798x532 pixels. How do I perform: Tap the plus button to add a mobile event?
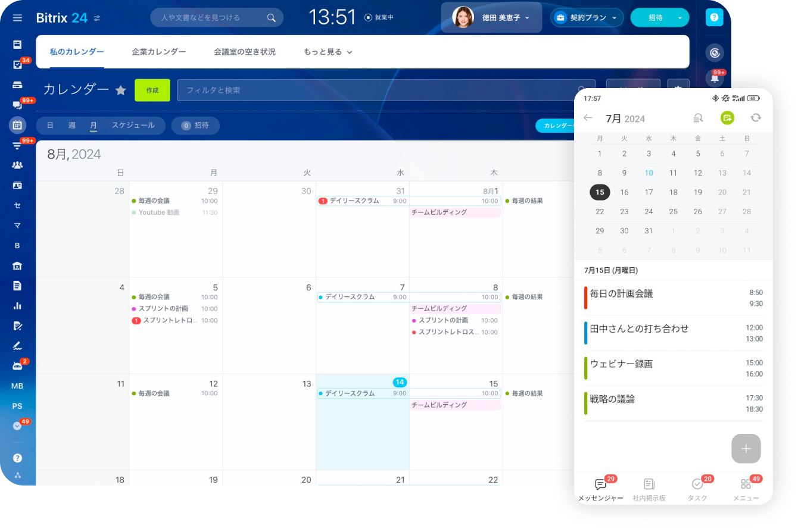[x=746, y=449]
